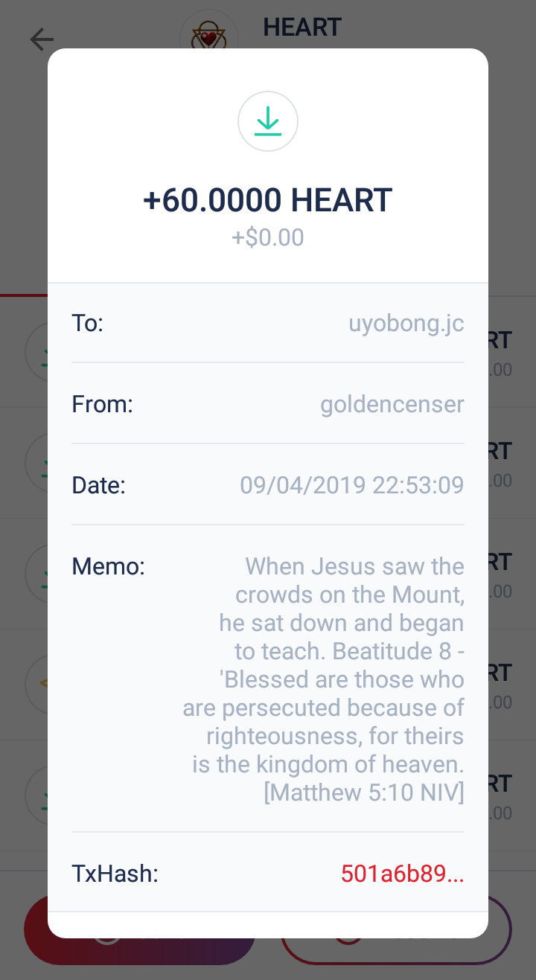Viewport: 536px width, 980px height.
Task: Tap the +$0.00 USD value
Action: tap(268, 237)
